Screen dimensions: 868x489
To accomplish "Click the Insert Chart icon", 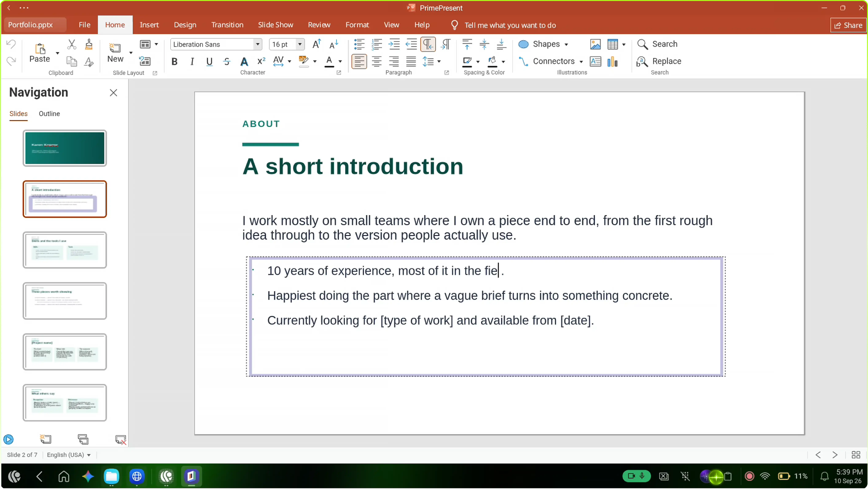I will (612, 62).
